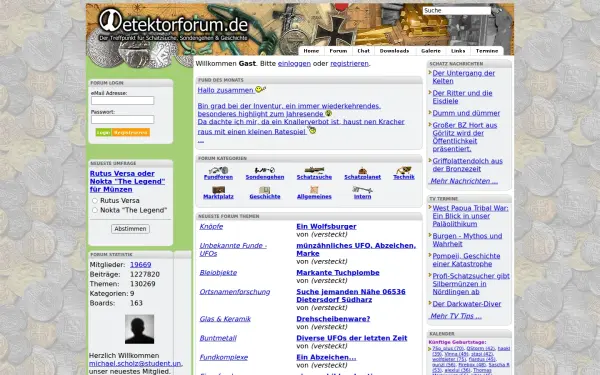Select the Schatzsuche category icon
This screenshot has height=375, width=600.
click(314, 170)
